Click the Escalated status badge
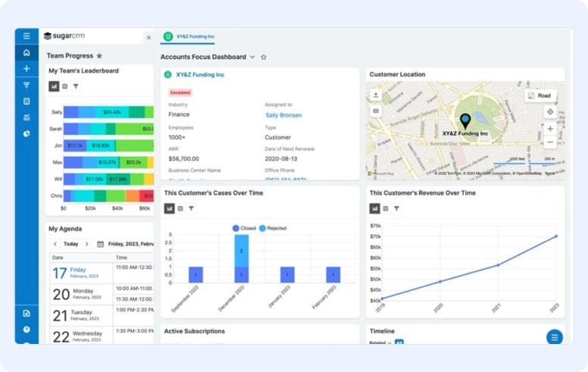The height and width of the screenshot is (372, 588). [180, 92]
